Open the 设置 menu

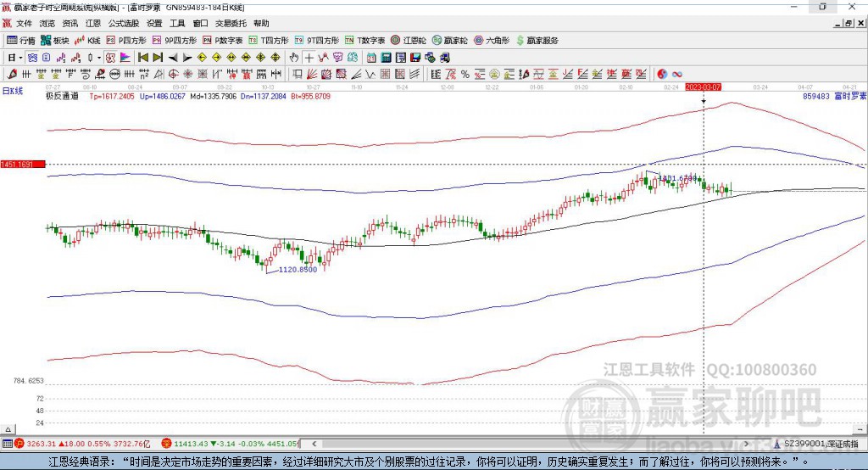154,23
